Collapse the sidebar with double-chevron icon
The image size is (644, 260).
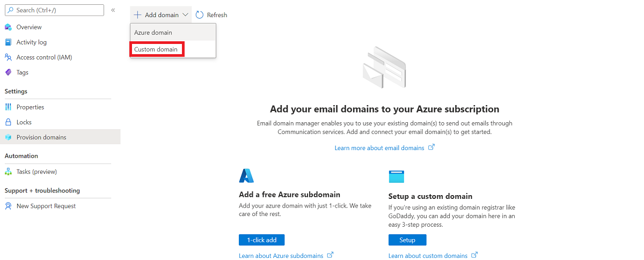[x=113, y=10]
